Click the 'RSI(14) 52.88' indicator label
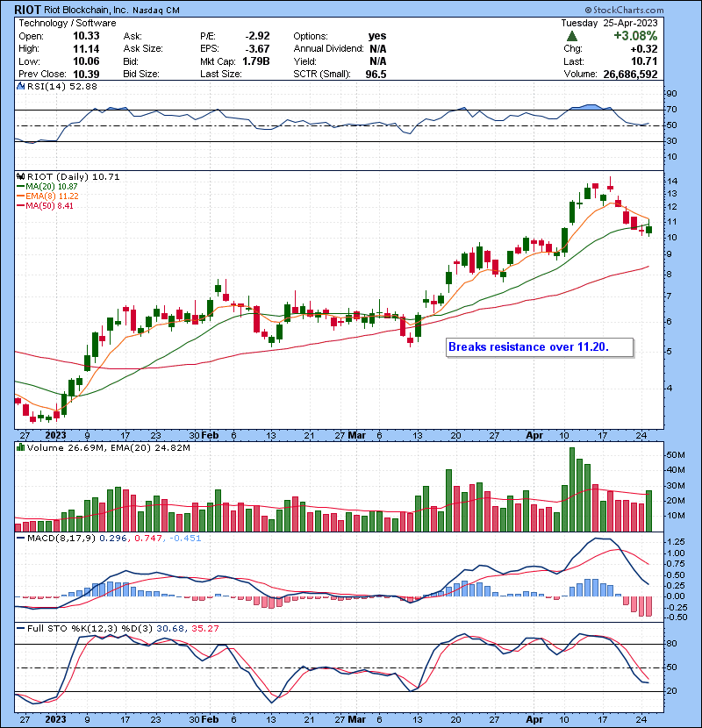Viewport: 702px width, 728px height. (62, 86)
